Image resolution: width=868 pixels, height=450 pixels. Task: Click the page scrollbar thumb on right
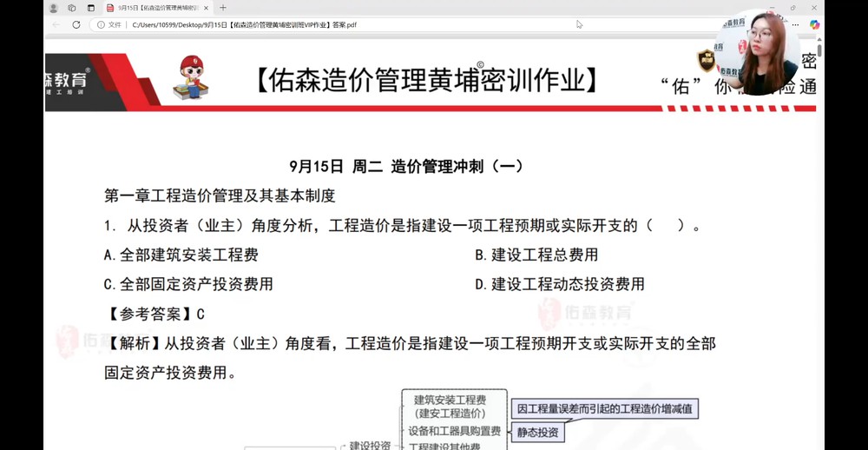coord(819,49)
